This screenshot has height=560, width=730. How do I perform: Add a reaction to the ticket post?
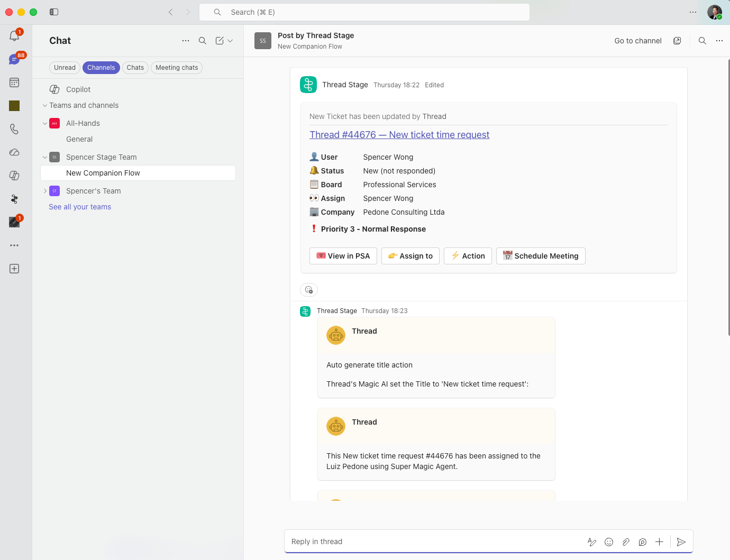309,290
